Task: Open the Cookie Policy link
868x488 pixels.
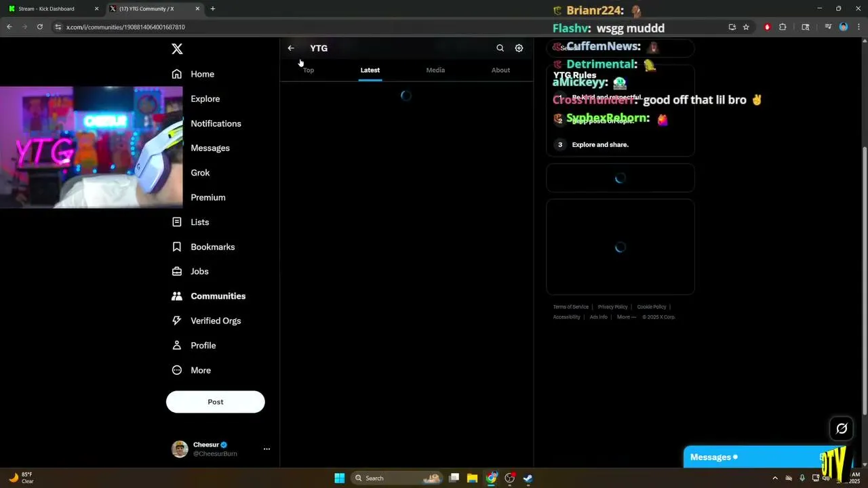Action: click(x=652, y=307)
